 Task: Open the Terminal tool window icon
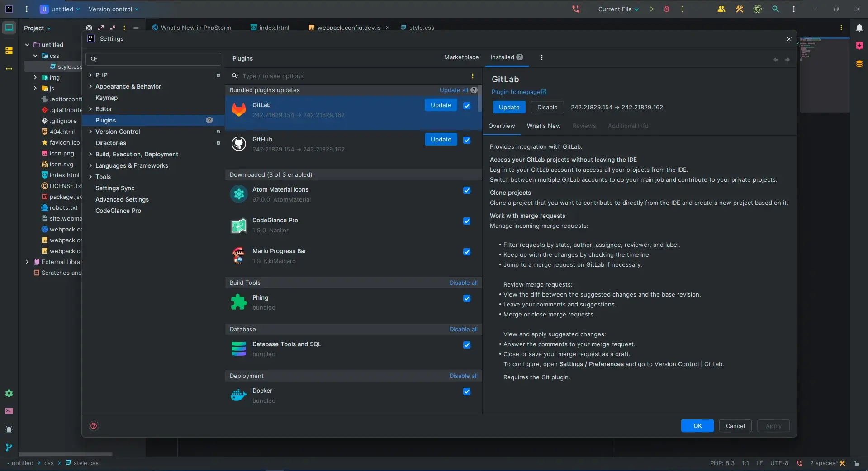9,411
